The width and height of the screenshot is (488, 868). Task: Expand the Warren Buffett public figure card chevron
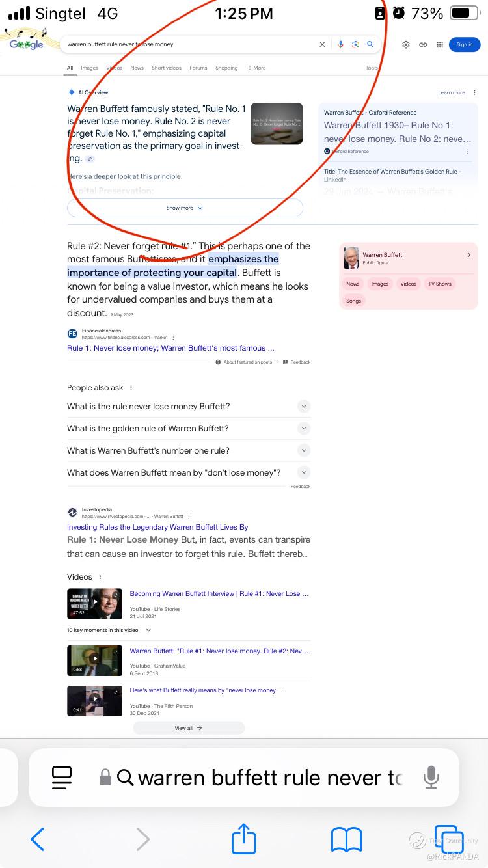(x=469, y=255)
